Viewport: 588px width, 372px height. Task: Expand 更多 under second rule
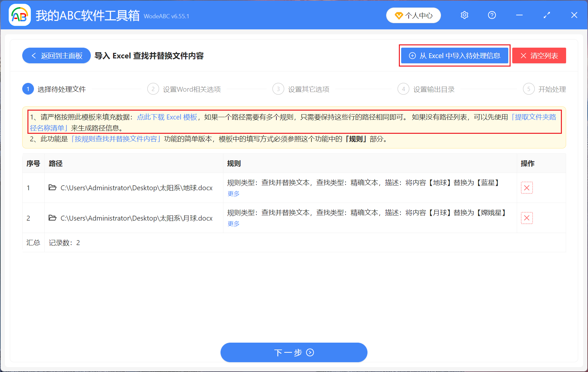[233, 224]
